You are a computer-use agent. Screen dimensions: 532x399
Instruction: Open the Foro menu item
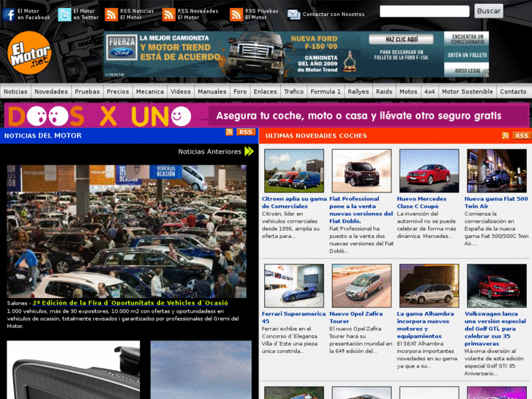pyautogui.click(x=240, y=92)
